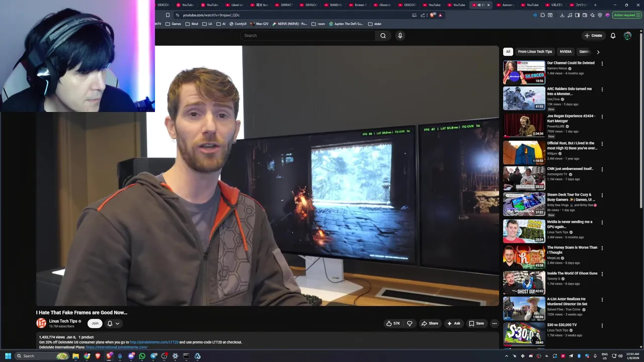
Task: Open the stake bookmark folder
Action: tap(375, 24)
